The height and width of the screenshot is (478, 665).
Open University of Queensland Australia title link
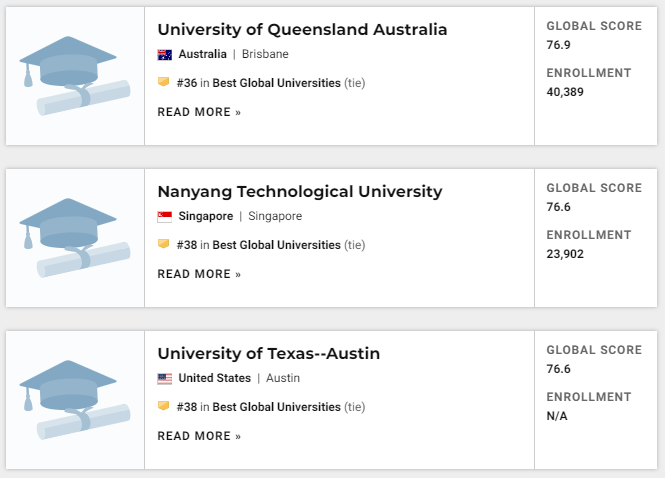302,30
